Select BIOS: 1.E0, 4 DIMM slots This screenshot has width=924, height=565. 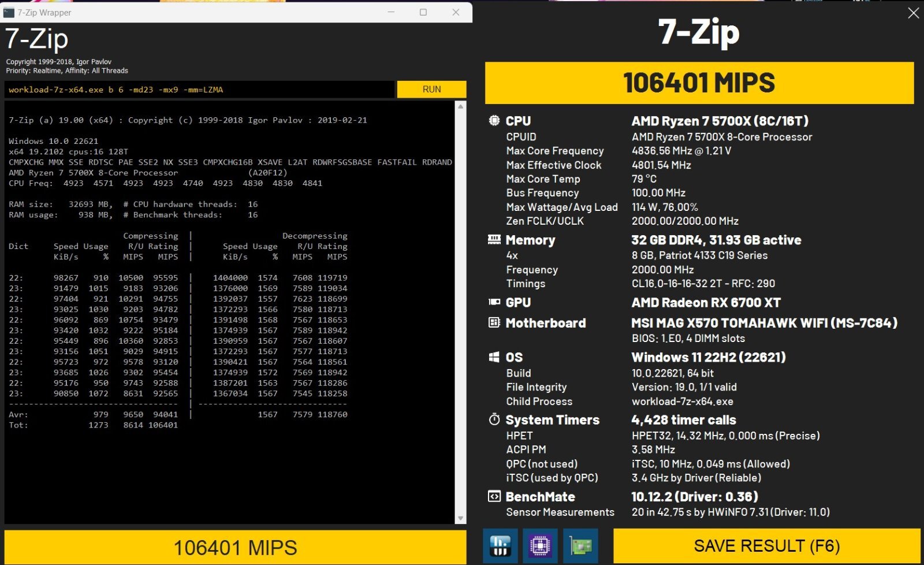[x=688, y=339]
